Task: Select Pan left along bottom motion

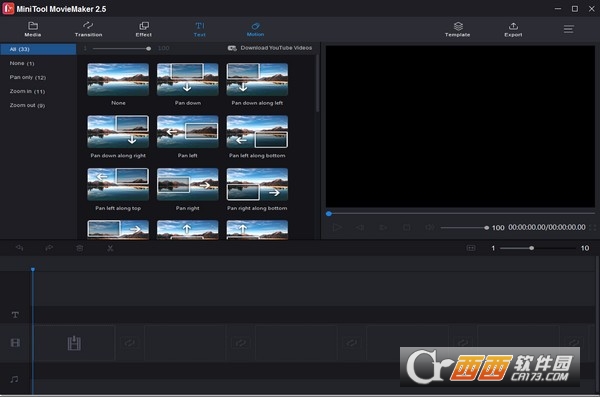Action: [257, 132]
